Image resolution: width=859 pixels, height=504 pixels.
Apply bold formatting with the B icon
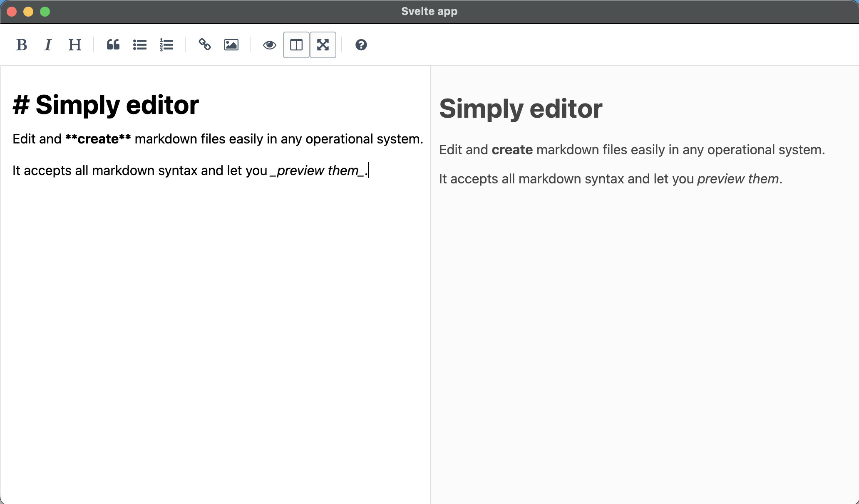point(22,45)
